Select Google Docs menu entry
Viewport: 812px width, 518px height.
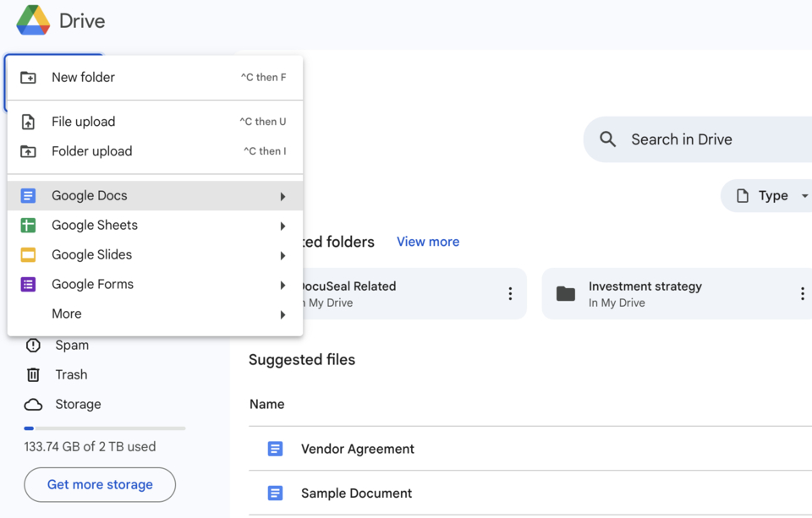point(155,195)
